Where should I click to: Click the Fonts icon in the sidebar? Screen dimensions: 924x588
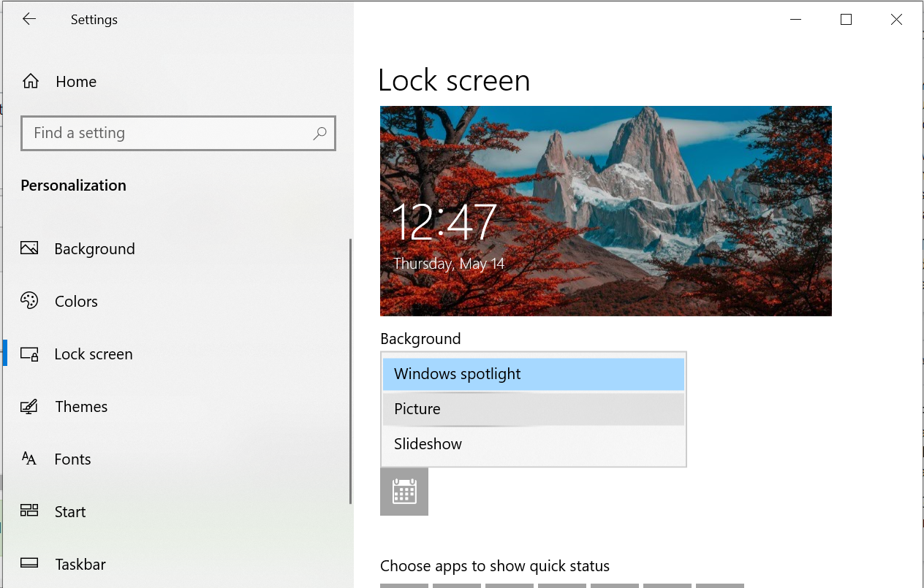click(x=29, y=459)
